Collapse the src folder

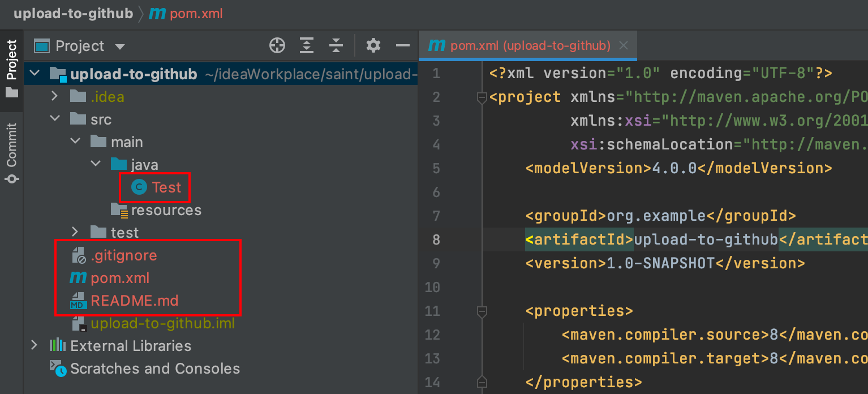tap(55, 119)
